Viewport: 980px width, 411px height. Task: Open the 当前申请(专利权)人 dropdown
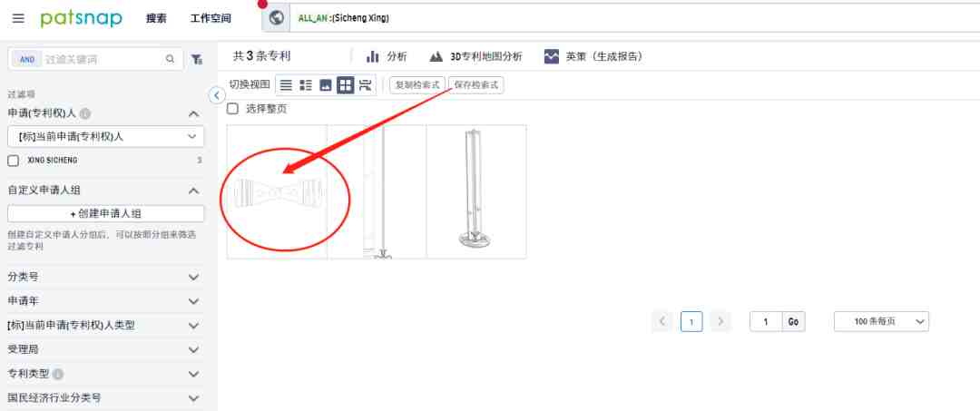(x=105, y=136)
